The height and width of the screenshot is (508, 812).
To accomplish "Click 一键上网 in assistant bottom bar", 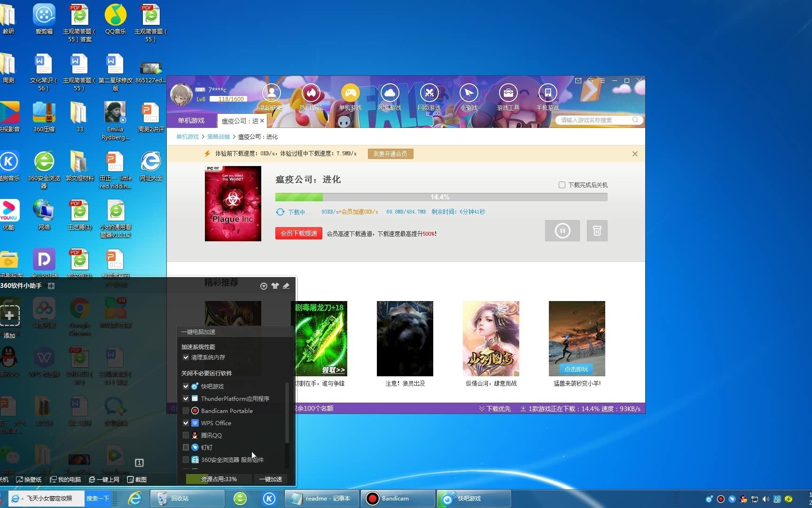I will pyautogui.click(x=104, y=479).
